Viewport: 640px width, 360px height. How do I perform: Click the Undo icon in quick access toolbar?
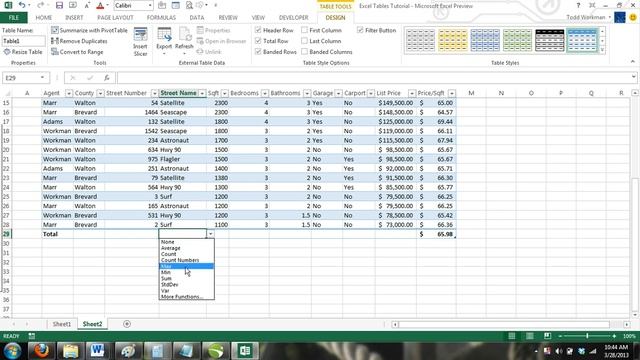tap(22, 5)
